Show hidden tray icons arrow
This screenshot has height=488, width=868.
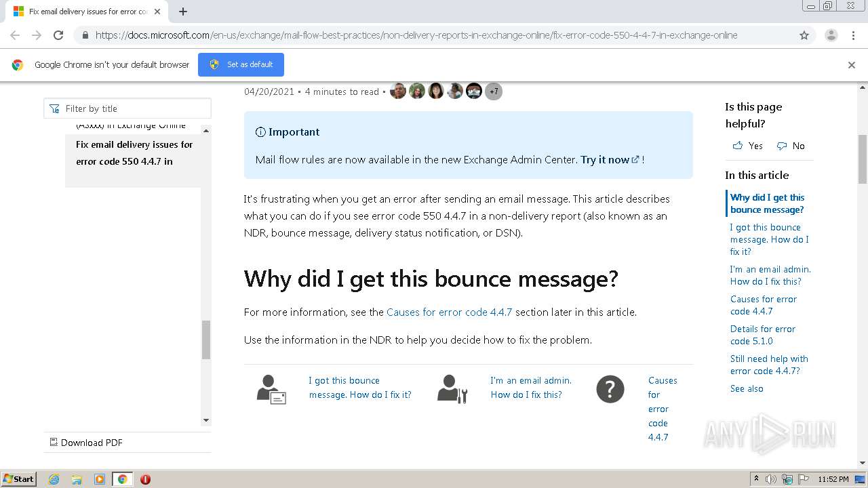pos(756,479)
